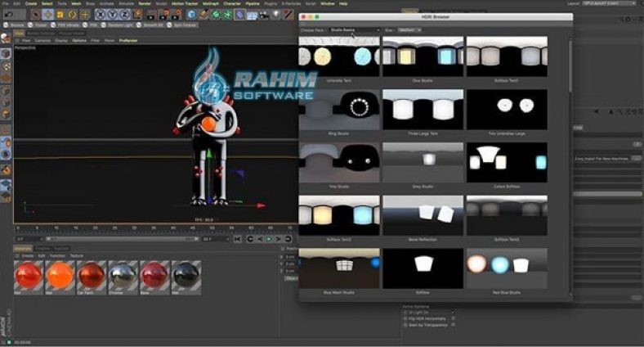Select the Rotate tool icon
The height and width of the screenshot is (347, 644).
click(x=73, y=14)
